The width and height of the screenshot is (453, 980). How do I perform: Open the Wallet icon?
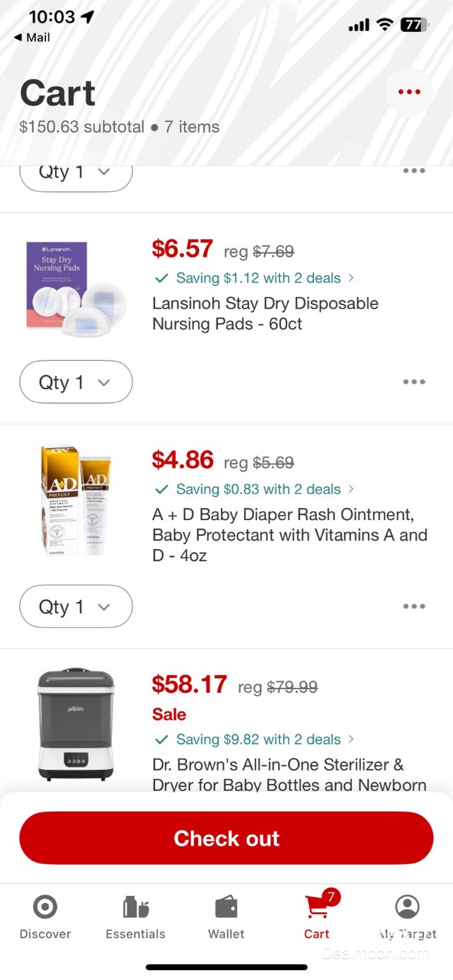tap(226, 907)
